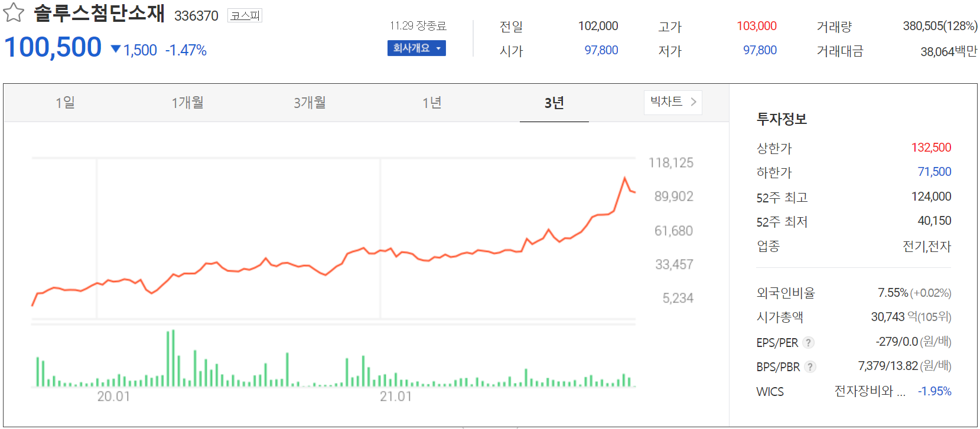This screenshot has width=980, height=429.
Task: Click 전일 value 102,000
Action: click(x=598, y=26)
